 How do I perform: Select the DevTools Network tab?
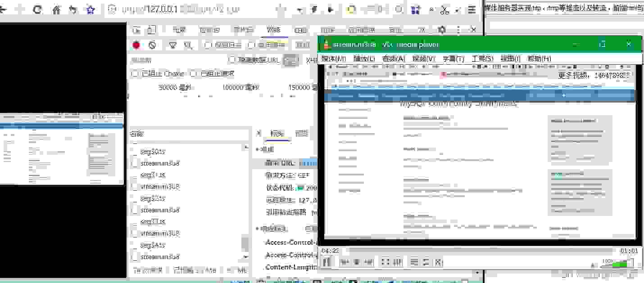click(273, 30)
